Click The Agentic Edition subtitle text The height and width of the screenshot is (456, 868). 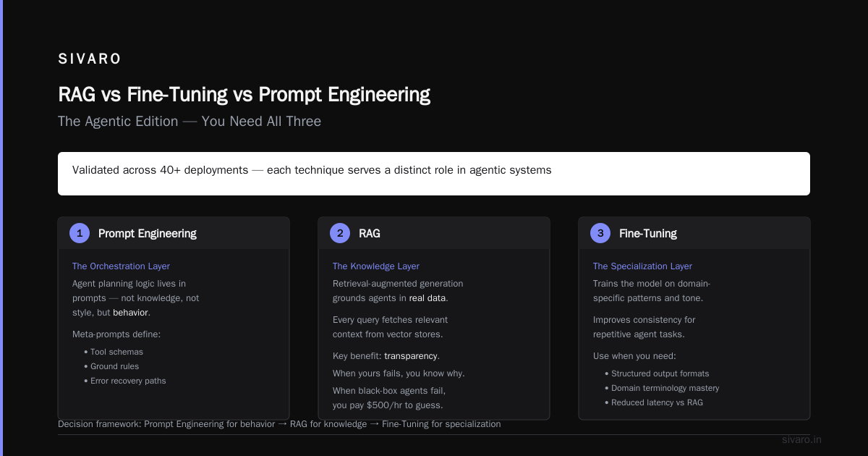190,122
